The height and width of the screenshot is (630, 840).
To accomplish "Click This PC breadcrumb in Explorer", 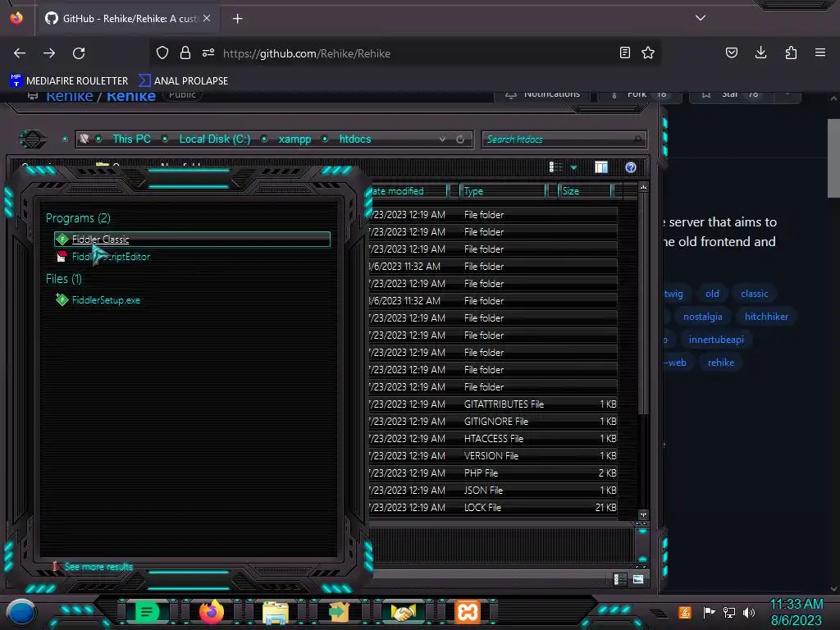I will pos(132,139).
